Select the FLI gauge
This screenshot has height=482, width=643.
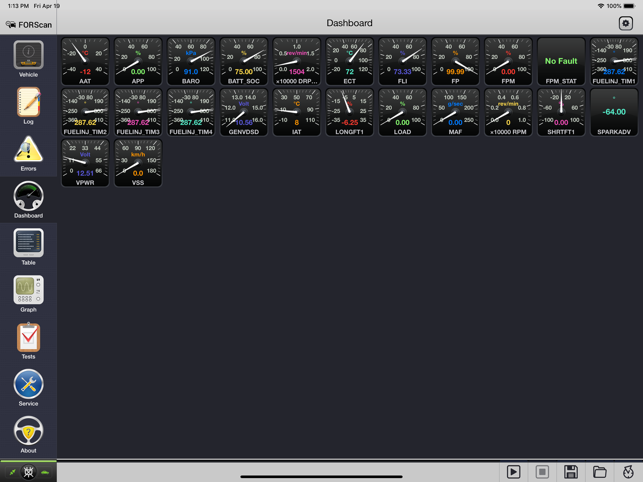(403, 62)
